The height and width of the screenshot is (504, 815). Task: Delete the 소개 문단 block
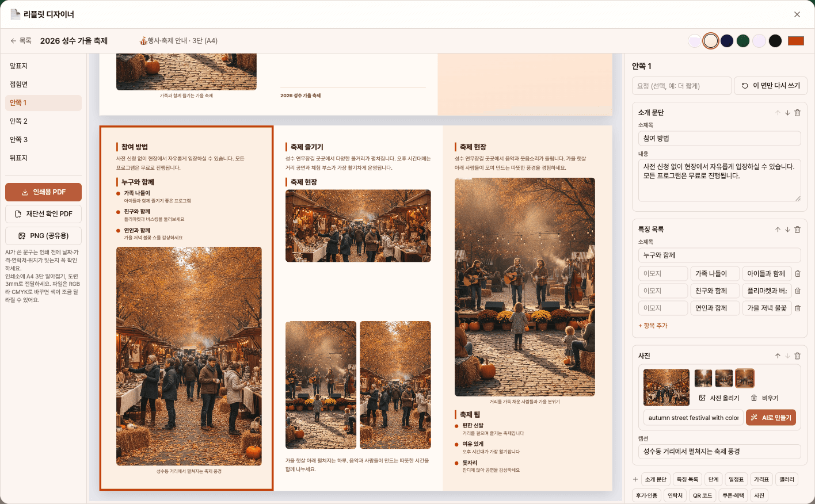tap(797, 113)
